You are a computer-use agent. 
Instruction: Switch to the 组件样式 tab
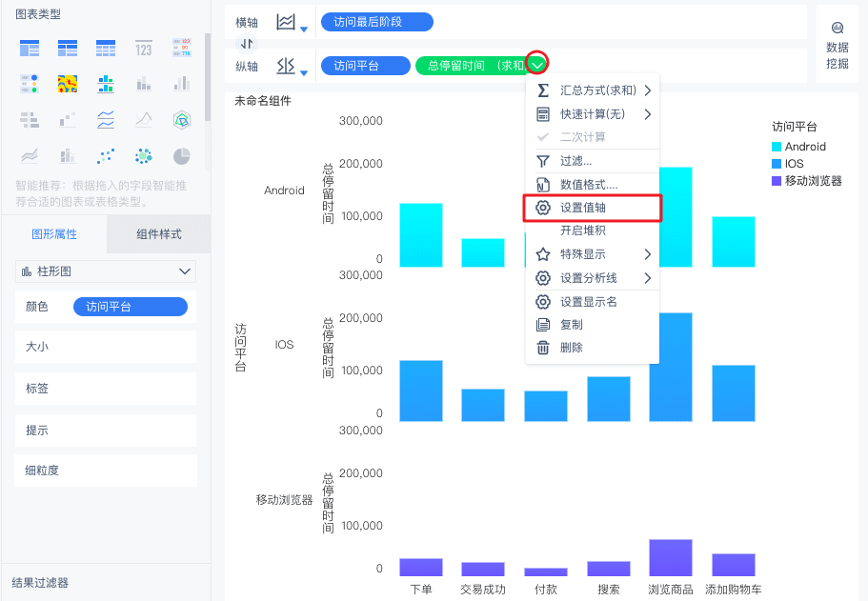point(159,234)
